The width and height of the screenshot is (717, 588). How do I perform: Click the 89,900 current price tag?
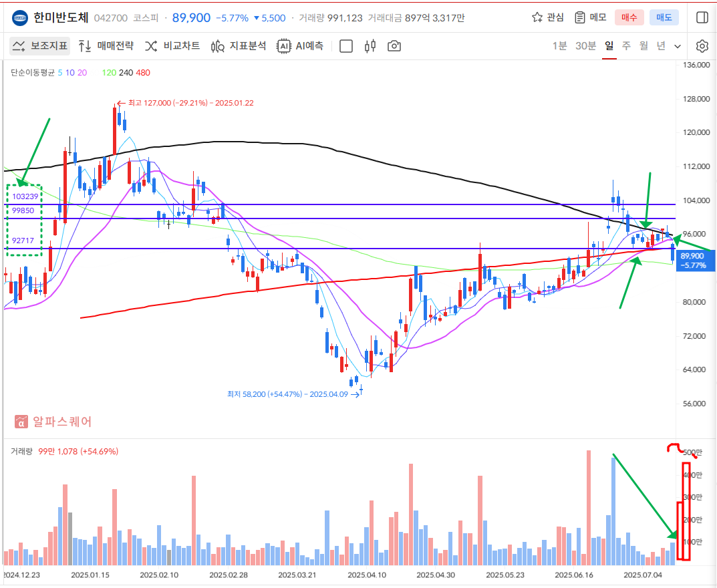pyautogui.click(x=694, y=261)
